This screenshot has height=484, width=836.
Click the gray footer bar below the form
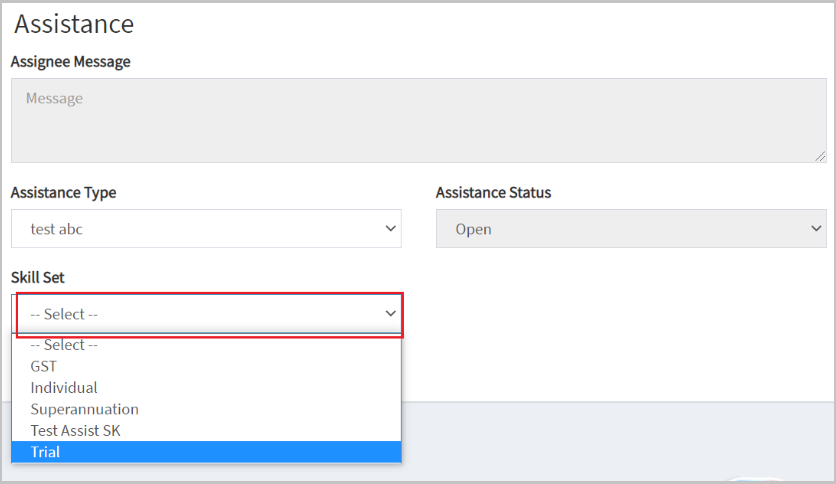point(617,441)
